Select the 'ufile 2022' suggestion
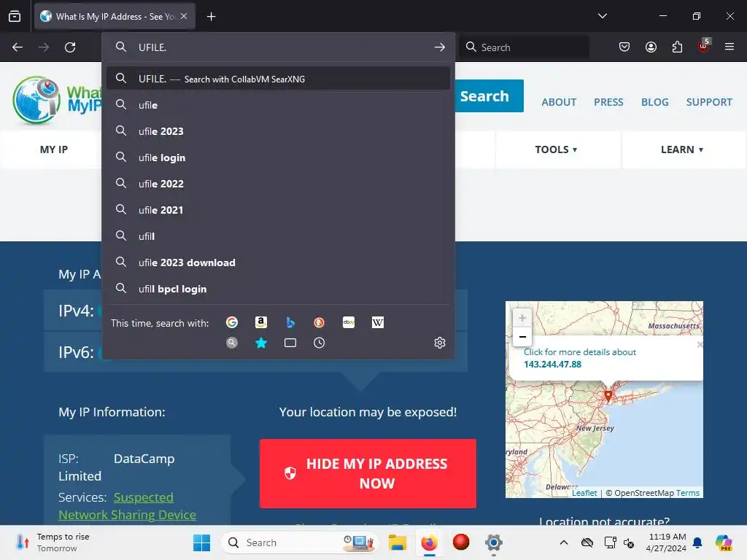 [278, 183]
